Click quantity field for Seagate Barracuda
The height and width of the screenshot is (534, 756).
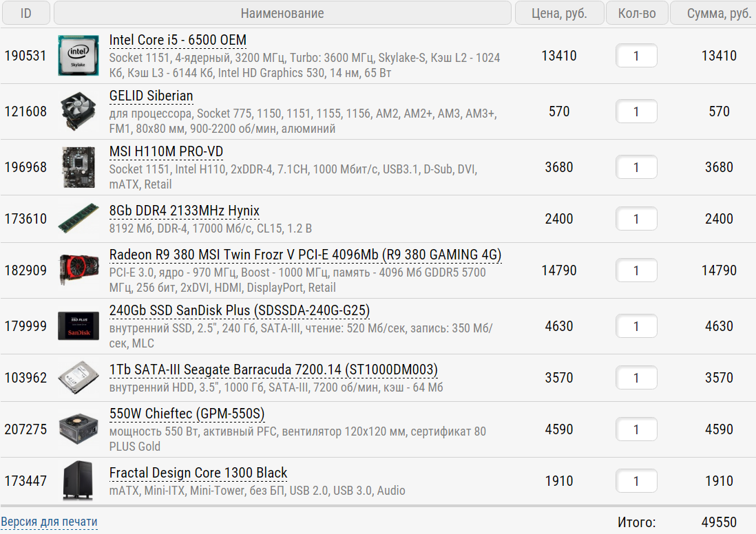(636, 377)
